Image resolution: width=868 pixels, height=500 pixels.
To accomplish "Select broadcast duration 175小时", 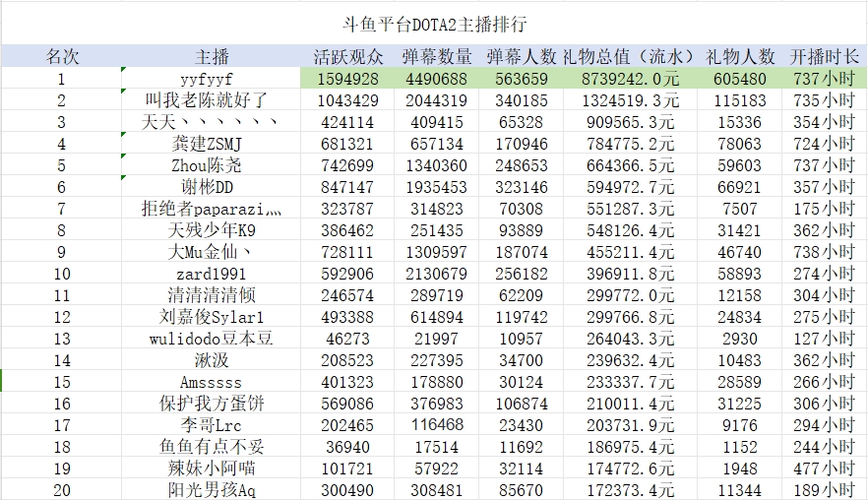I will click(x=825, y=209).
